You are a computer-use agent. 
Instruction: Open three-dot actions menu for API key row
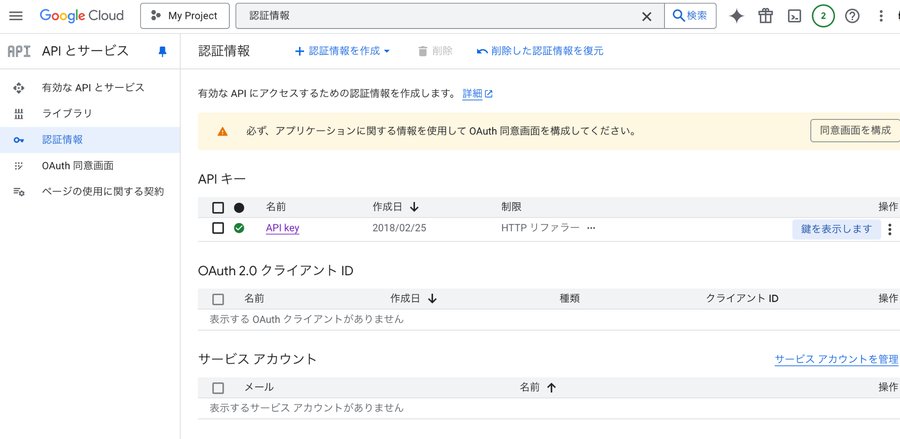890,229
